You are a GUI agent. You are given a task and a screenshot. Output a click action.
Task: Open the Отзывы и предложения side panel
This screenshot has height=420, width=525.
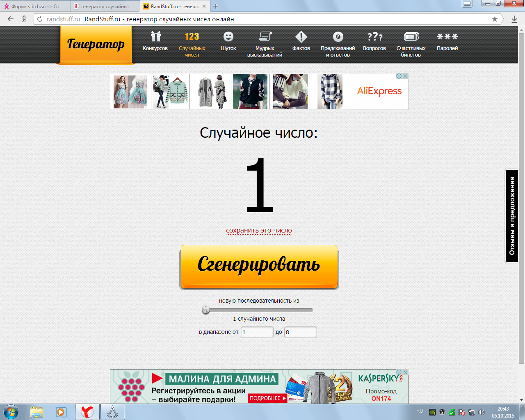[512, 216]
